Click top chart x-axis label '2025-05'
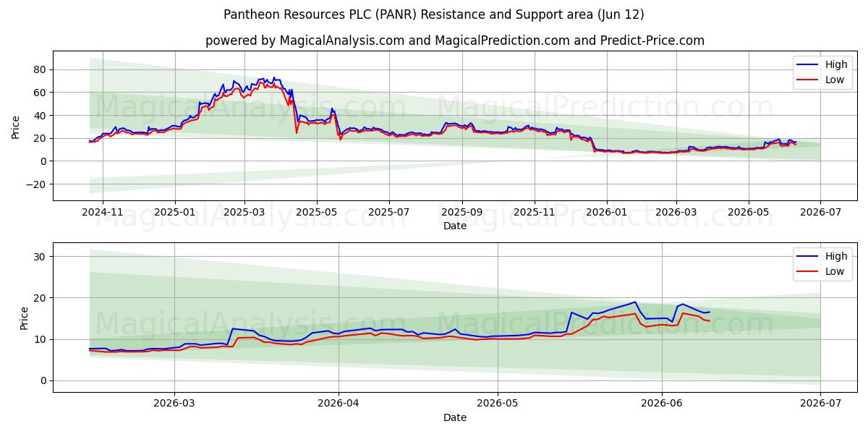 [x=317, y=212]
